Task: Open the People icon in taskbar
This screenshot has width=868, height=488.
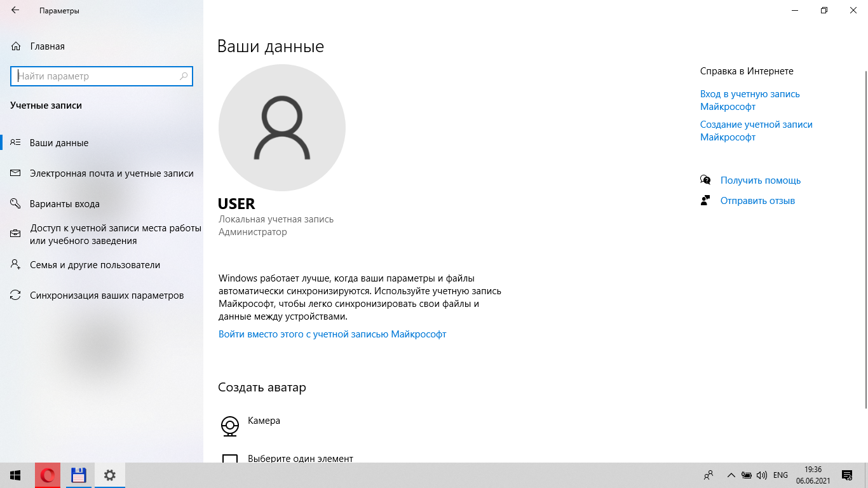Action: [709, 475]
